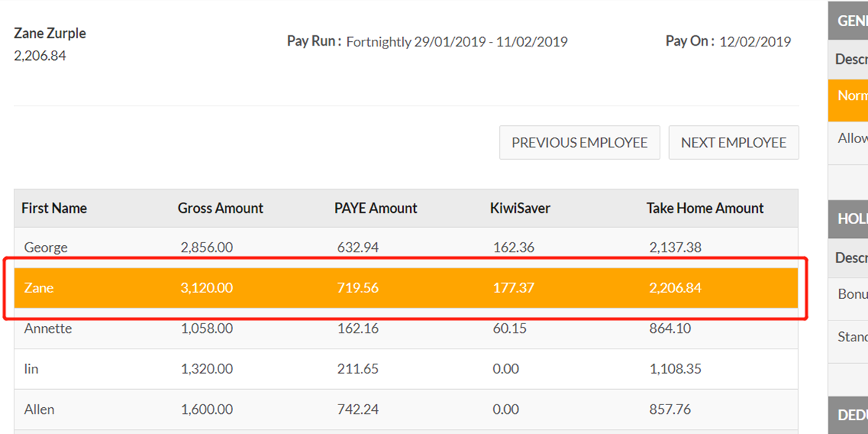The width and height of the screenshot is (868, 434).
Task: Click Zane's take home 2,206.84 in table
Action: [x=676, y=288]
